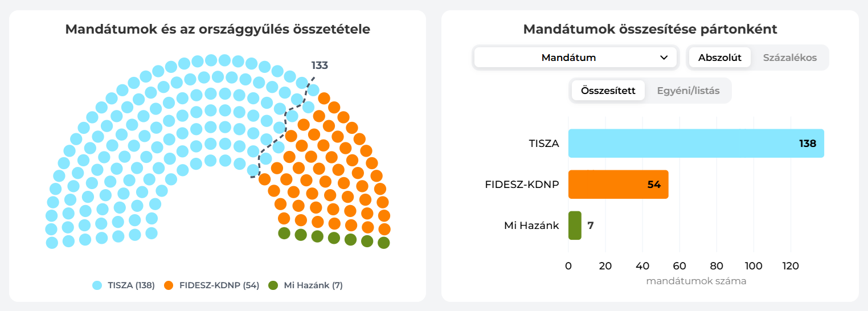Click the FIDESZ-KDNP orange legend dot
This screenshot has width=868, height=311.
click(x=169, y=285)
